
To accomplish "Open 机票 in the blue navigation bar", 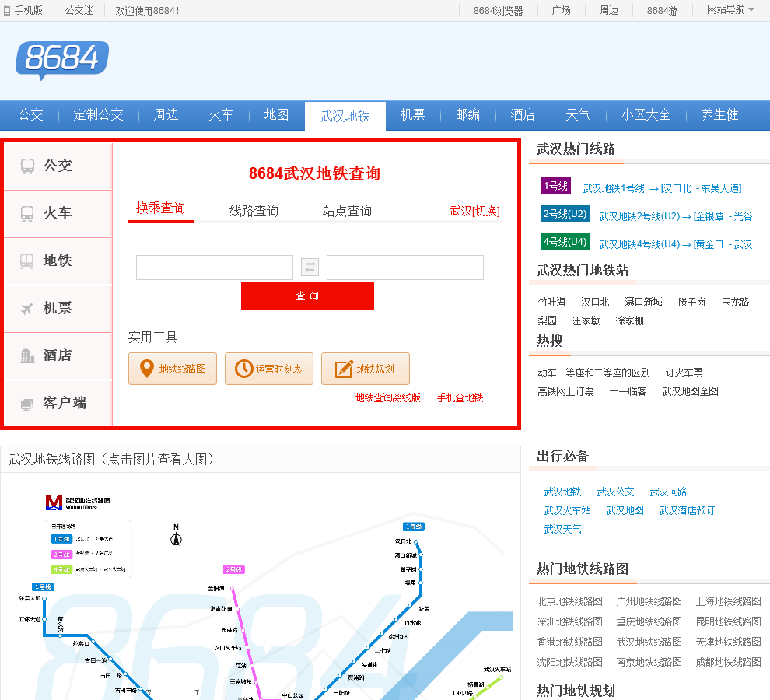I will (412, 115).
